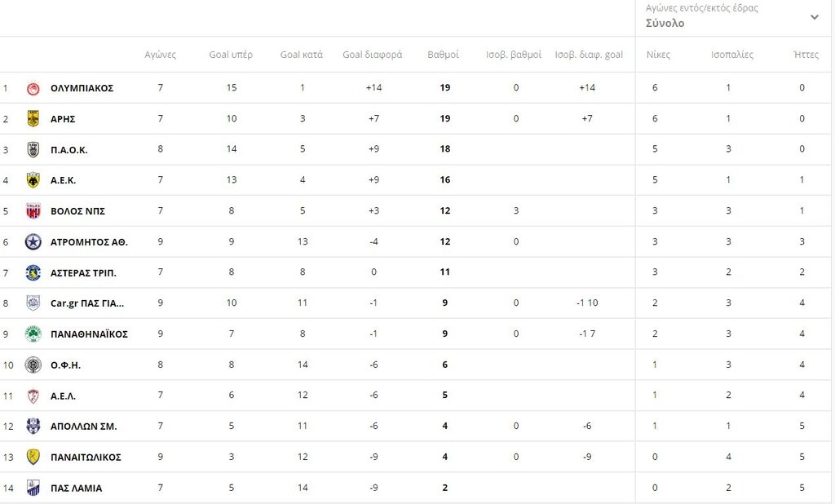The image size is (835, 504).
Task: Click the P.A.O.K. club badge
Action: (33, 149)
